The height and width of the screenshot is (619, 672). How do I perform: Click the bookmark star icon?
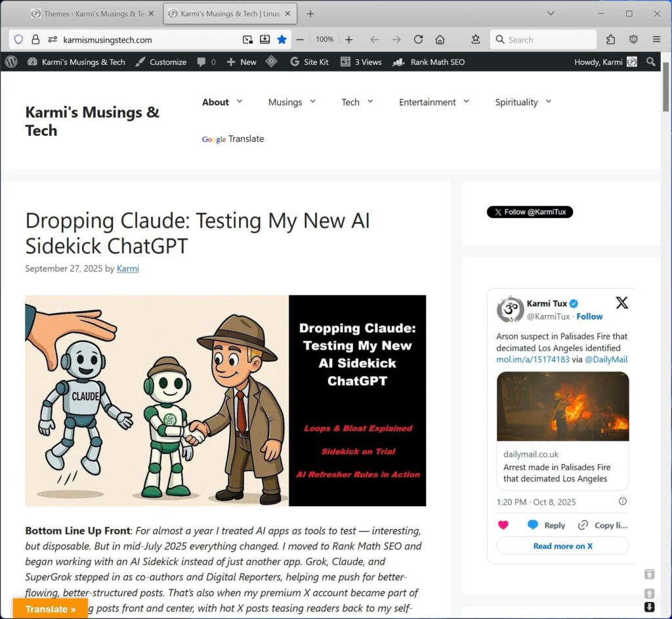282,39
